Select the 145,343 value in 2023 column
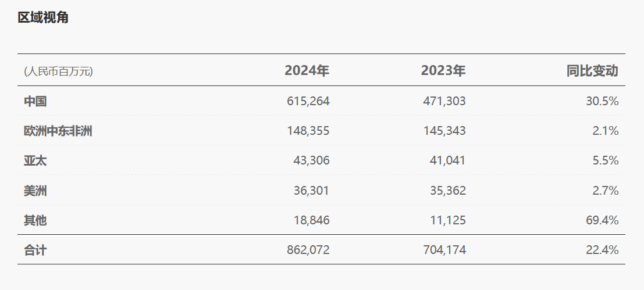 click(444, 131)
